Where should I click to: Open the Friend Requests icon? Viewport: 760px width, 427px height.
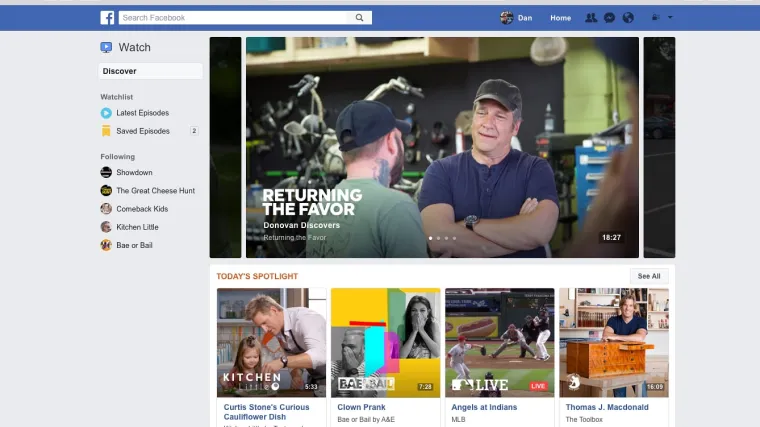592,18
